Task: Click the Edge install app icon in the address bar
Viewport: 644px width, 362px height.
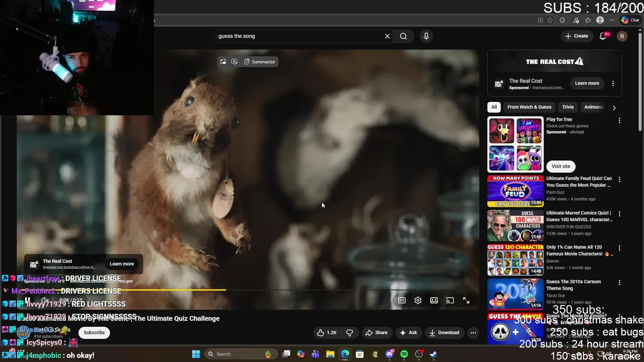Action: click(540, 20)
